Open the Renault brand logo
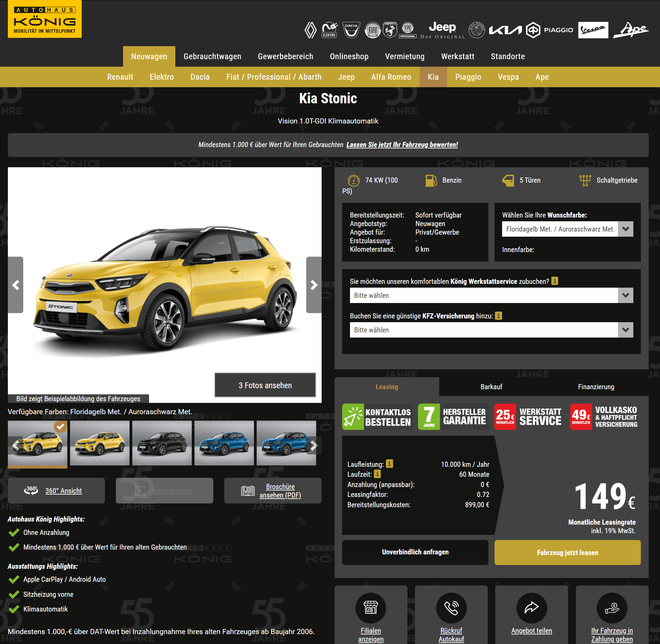660x644 pixels. coord(310,30)
